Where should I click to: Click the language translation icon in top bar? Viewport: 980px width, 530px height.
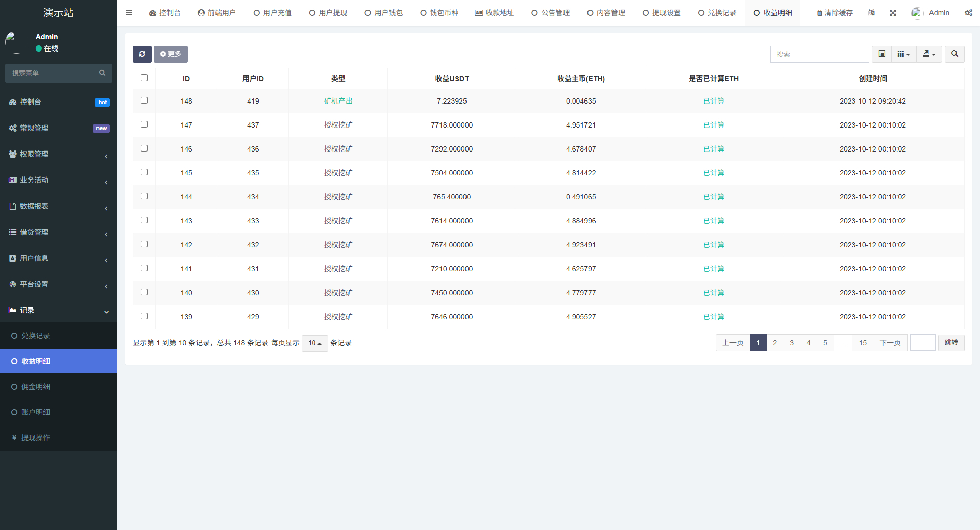[x=872, y=13]
